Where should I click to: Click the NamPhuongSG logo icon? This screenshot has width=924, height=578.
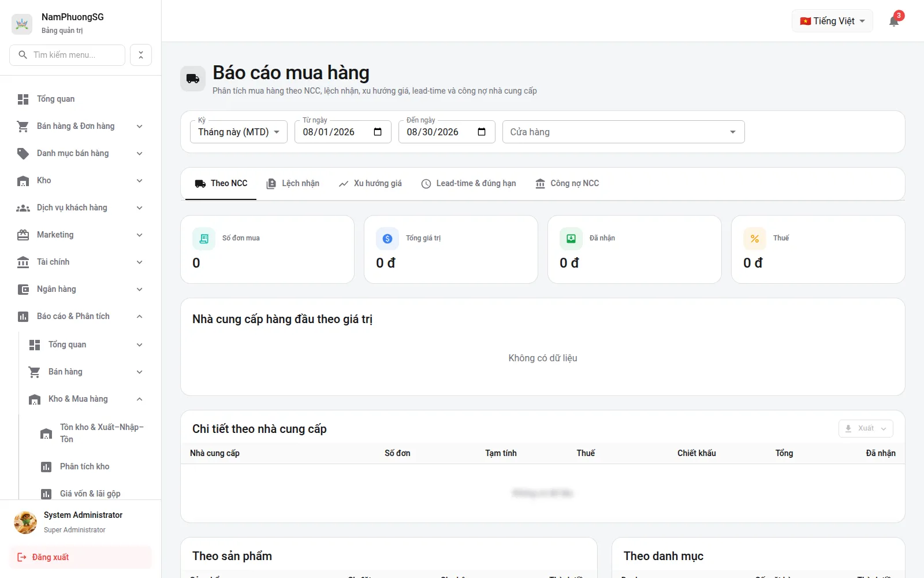pyautogui.click(x=22, y=24)
